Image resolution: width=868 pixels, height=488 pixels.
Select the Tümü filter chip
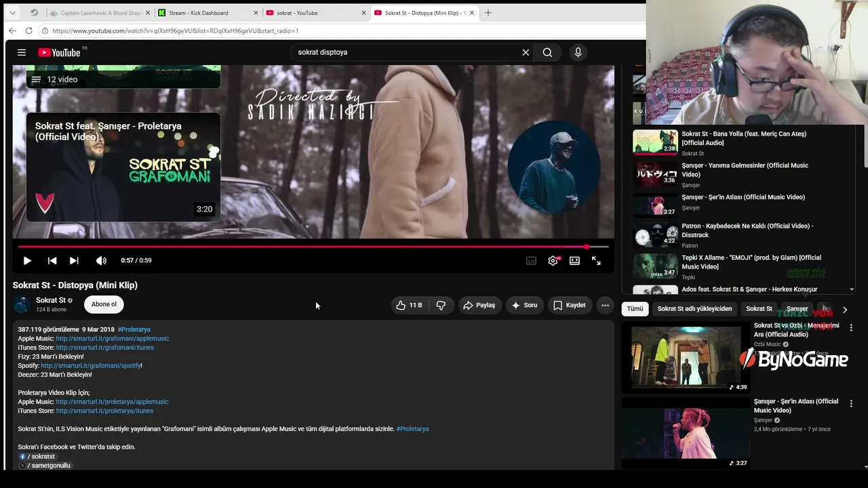(635, 309)
